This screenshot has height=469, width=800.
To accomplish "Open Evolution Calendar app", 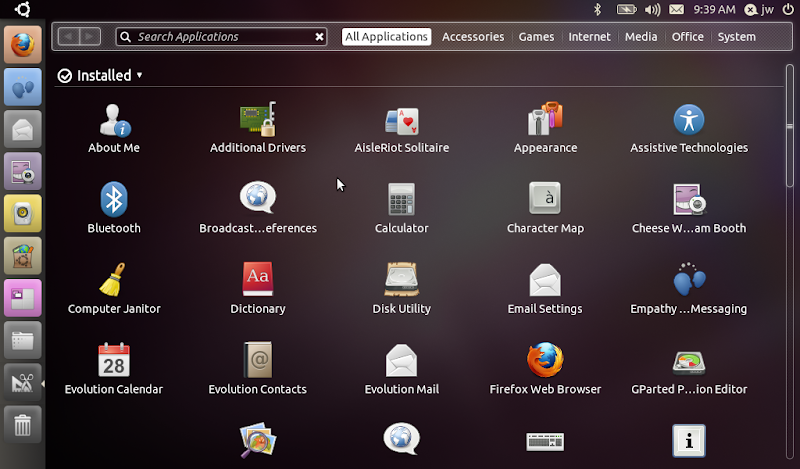I will 113,361.
